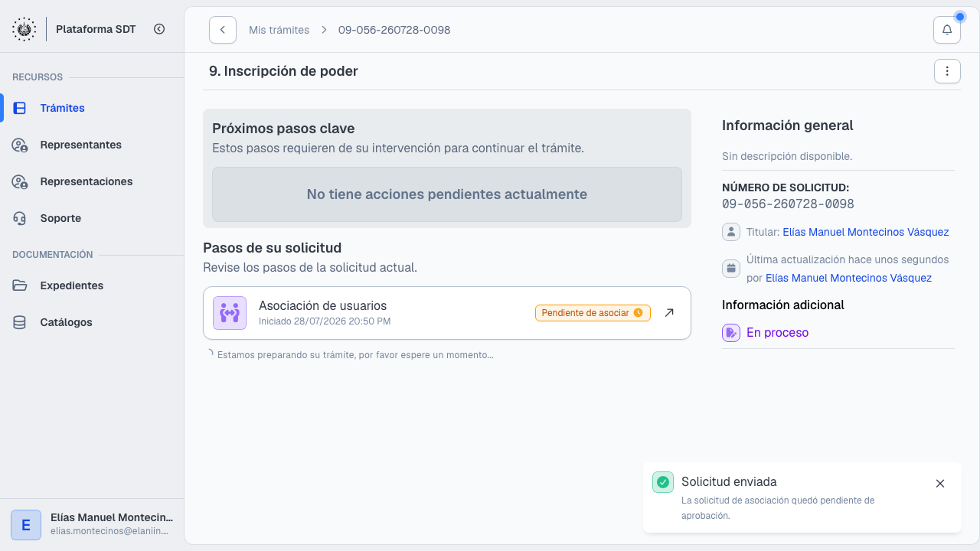The image size is (980, 551).
Task: Click the No tiene acciones pendientes actualmente box
Action: (x=447, y=194)
